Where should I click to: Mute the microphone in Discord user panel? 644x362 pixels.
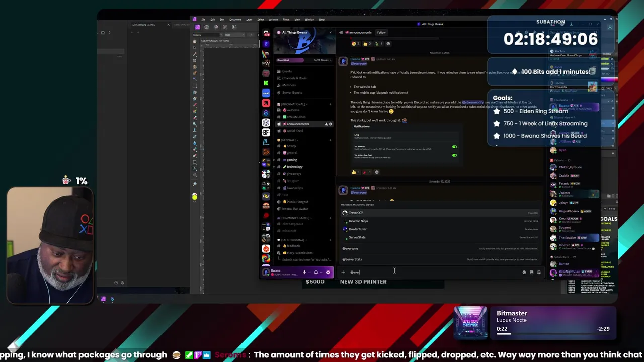tap(304, 272)
